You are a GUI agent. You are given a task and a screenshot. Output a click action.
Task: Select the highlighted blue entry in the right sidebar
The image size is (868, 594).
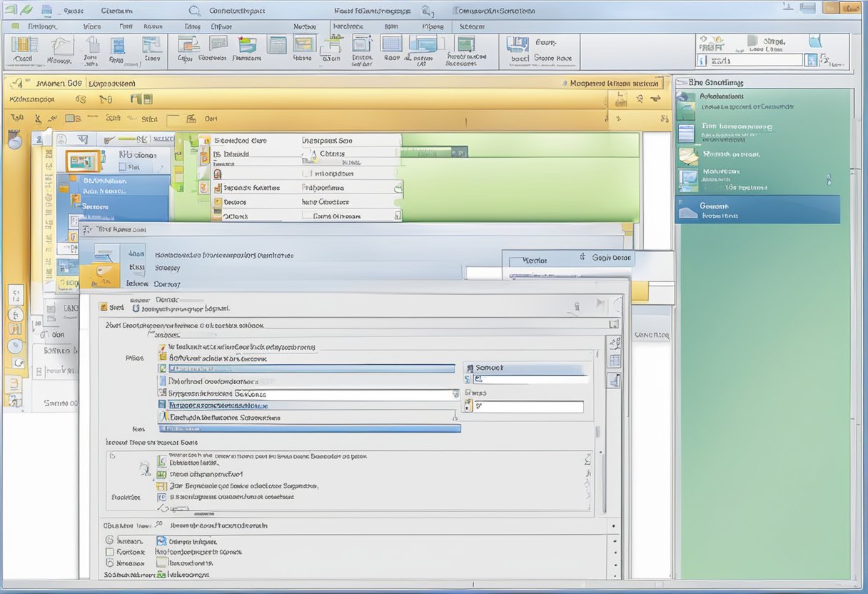[758, 209]
